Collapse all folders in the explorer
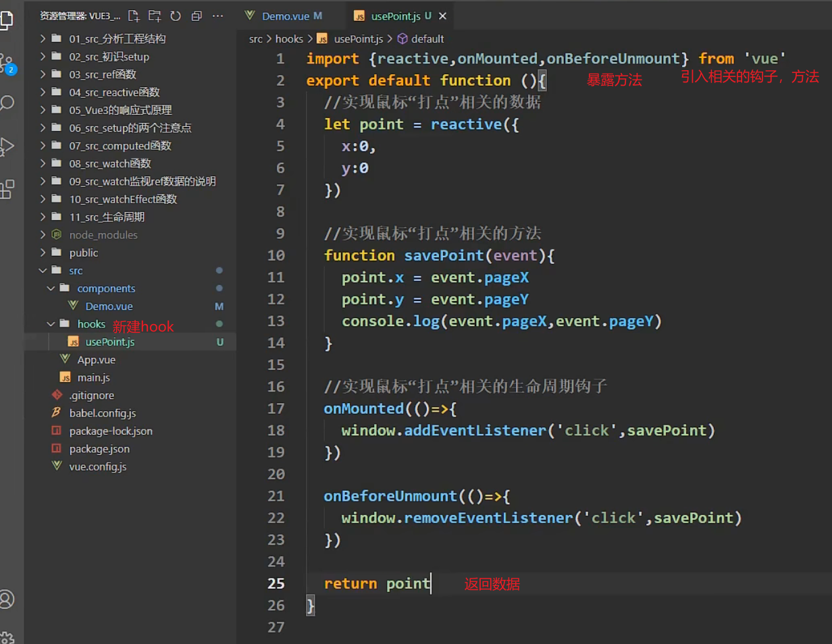 point(197,16)
